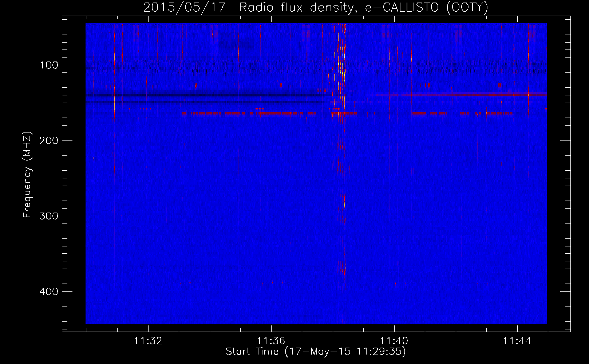The width and height of the screenshot is (589, 364).
Task: Click the 11:44 time tick label
Action: click(x=517, y=341)
